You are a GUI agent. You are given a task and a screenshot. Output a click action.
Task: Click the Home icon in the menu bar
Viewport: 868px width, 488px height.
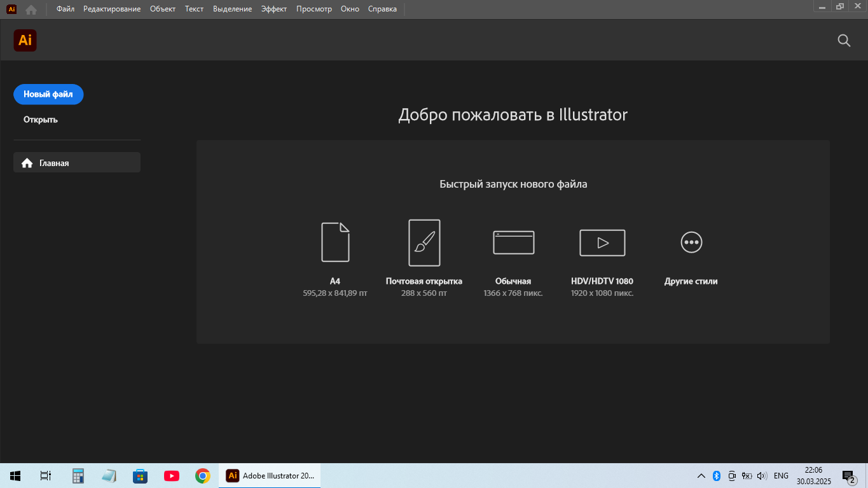pyautogui.click(x=31, y=10)
